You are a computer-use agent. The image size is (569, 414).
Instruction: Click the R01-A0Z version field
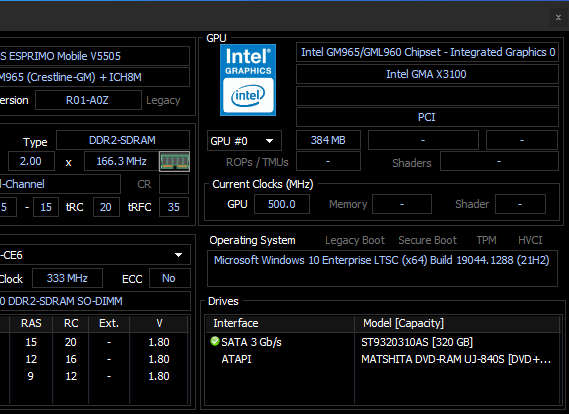pos(88,100)
